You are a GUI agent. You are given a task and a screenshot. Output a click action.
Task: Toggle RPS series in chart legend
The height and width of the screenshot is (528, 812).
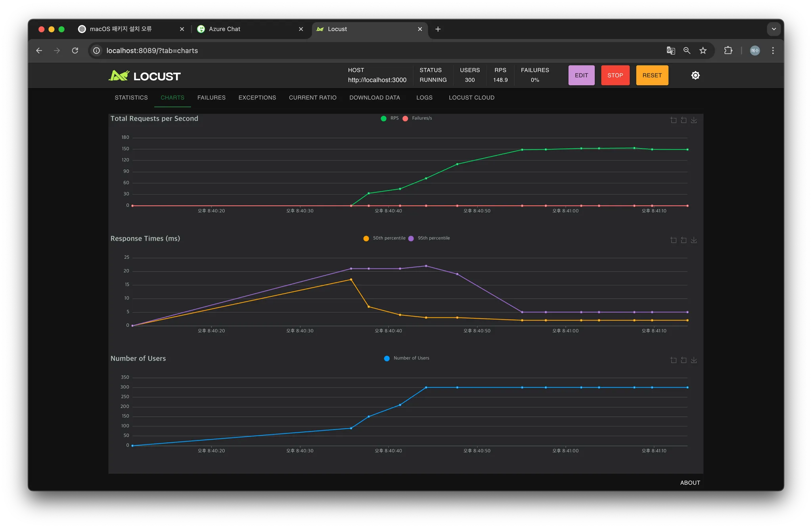(x=390, y=118)
